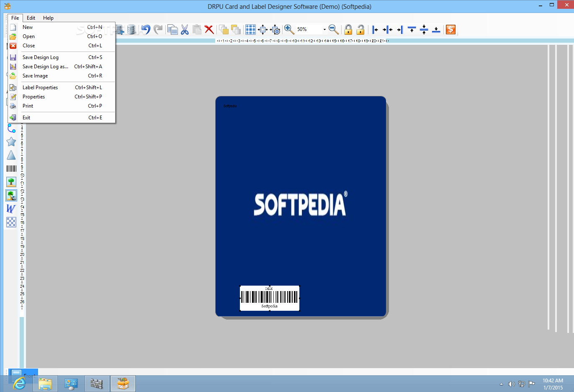574x392 pixels.
Task: Click the Zoom Out magnifier
Action: 334,29
